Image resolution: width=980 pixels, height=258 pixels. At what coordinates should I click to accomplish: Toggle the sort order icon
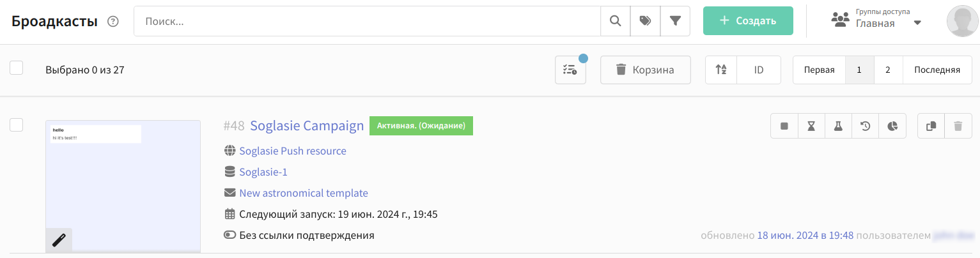(x=720, y=70)
